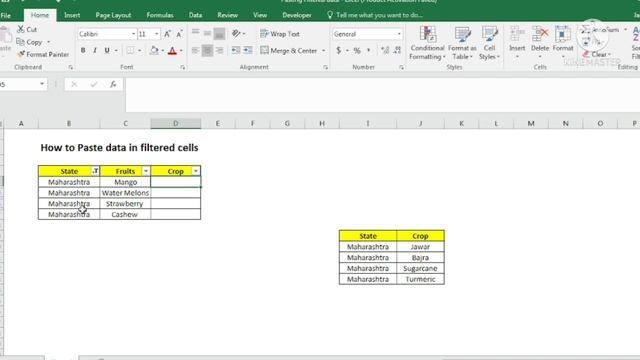640x360 pixels.
Task: Switch to the Formulas tab
Action: tap(160, 15)
